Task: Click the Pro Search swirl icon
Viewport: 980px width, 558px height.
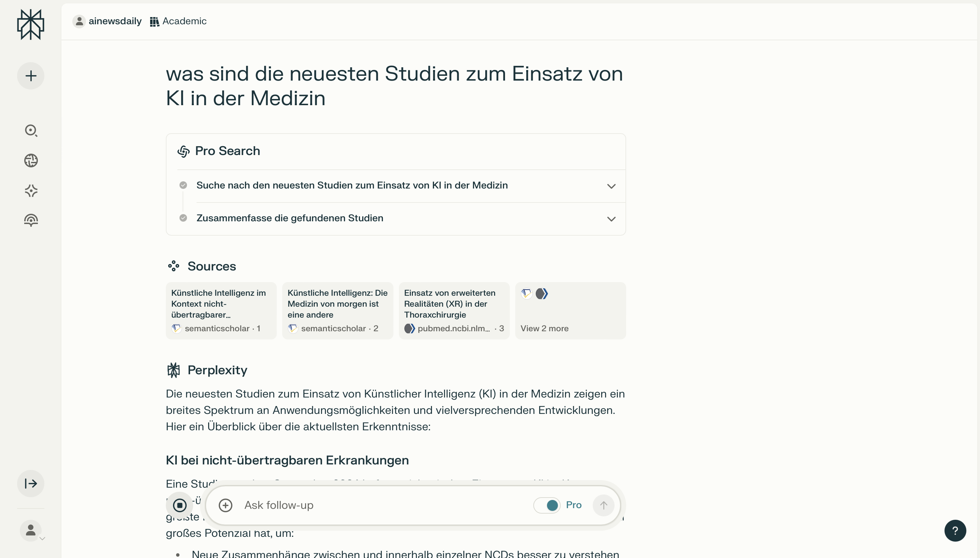Action: (184, 151)
